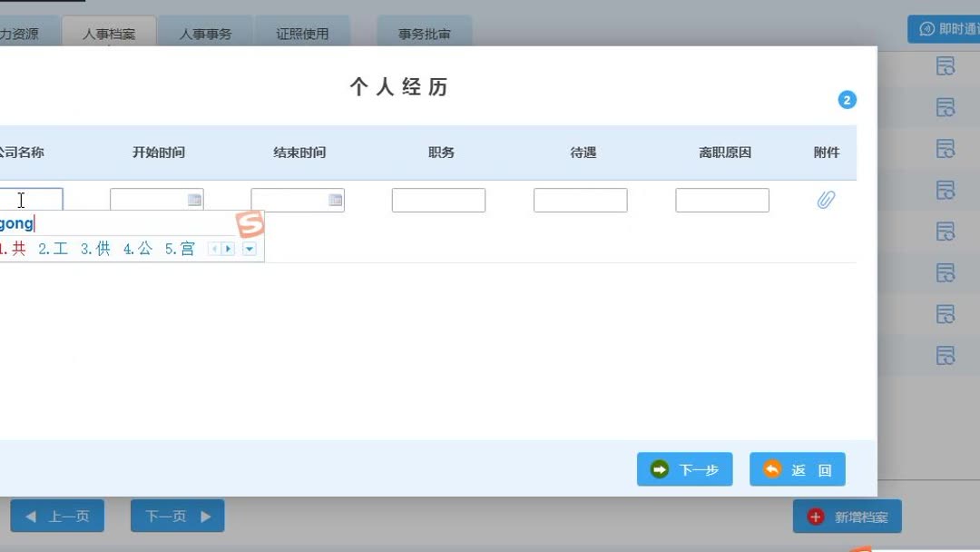The height and width of the screenshot is (552, 980).
Task: Open the 结束时间 calendar date picker
Action: [x=335, y=200]
